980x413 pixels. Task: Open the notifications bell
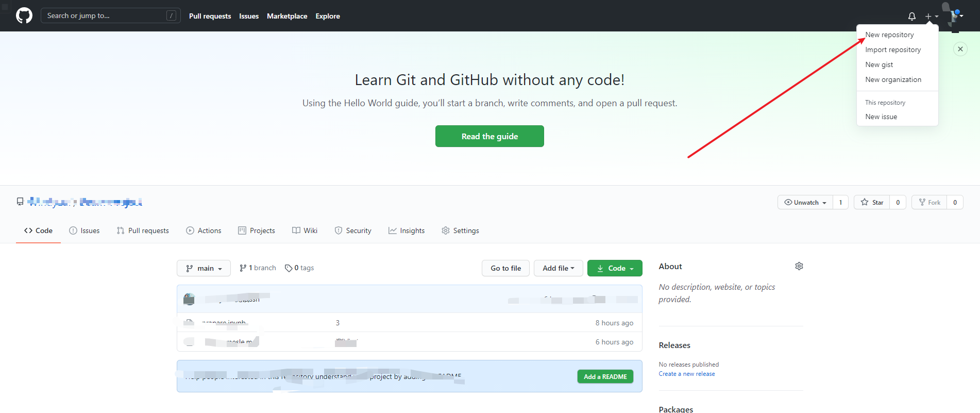(912, 16)
